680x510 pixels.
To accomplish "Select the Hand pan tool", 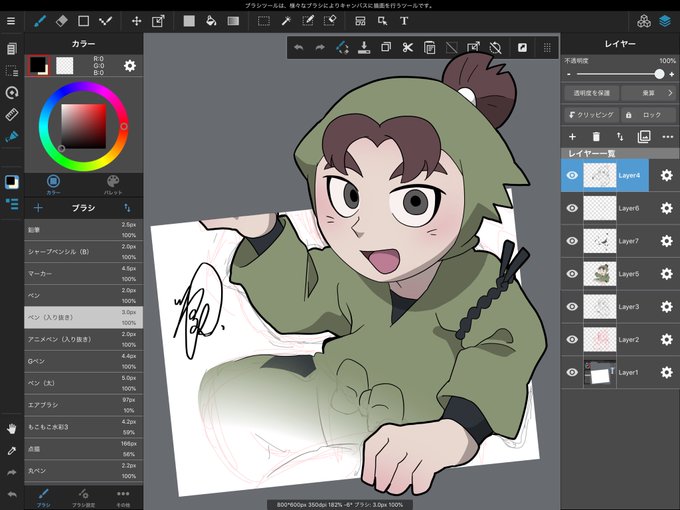I will click(12, 429).
